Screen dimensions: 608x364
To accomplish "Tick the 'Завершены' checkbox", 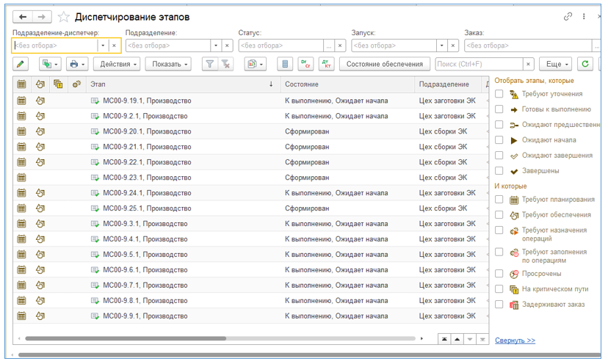I will [x=499, y=171].
